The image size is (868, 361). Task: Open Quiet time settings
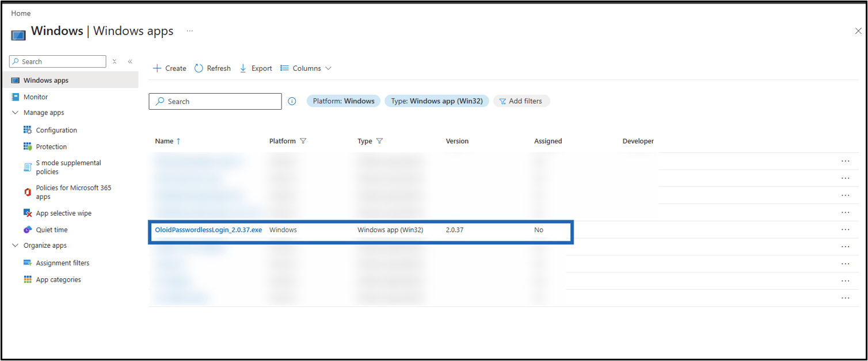coord(52,230)
